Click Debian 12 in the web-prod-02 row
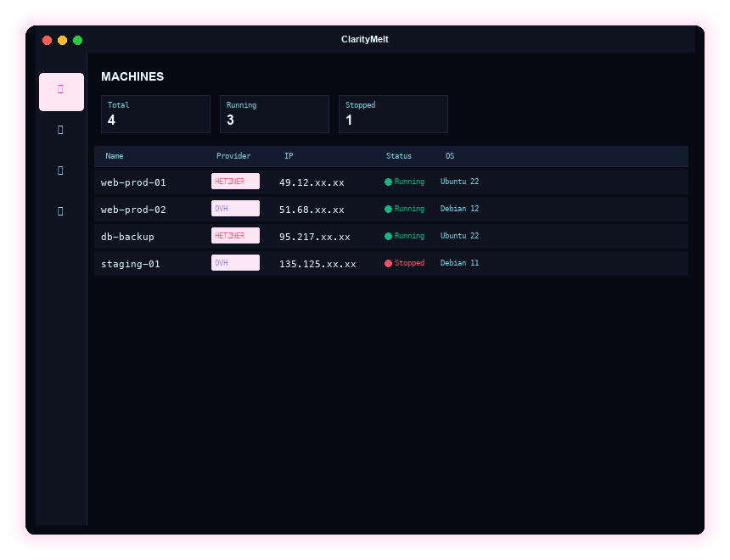 click(459, 209)
